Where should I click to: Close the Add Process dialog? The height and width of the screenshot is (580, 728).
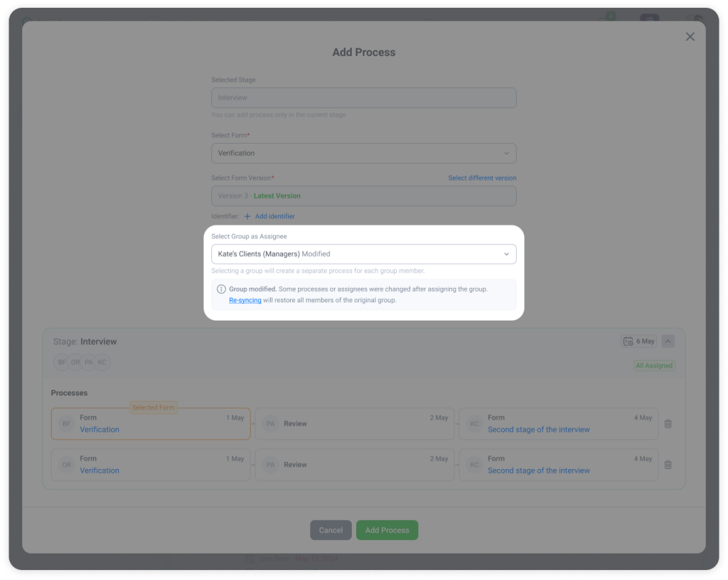[x=690, y=36]
